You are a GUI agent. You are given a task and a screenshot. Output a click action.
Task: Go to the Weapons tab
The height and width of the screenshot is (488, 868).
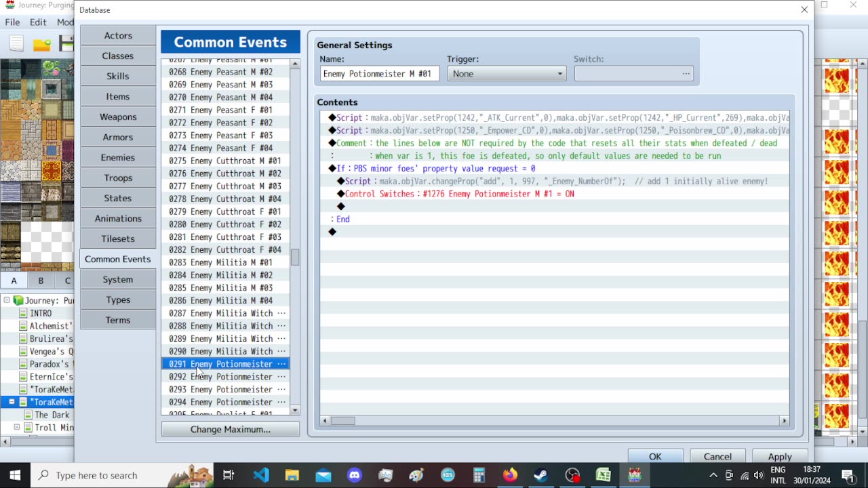[x=118, y=117]
